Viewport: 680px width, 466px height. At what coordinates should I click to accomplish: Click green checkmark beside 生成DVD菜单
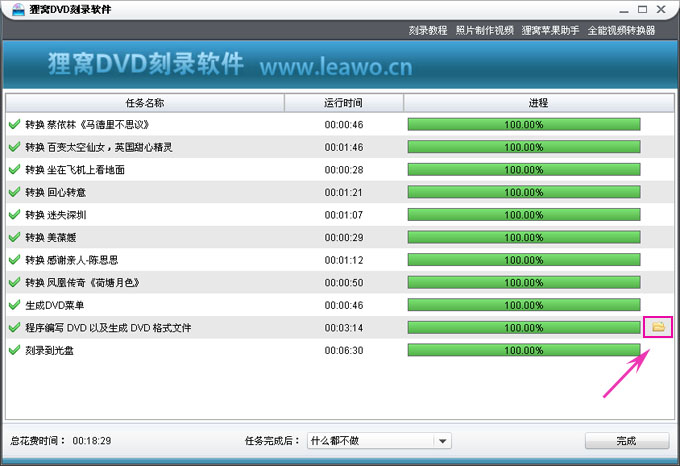14,305
